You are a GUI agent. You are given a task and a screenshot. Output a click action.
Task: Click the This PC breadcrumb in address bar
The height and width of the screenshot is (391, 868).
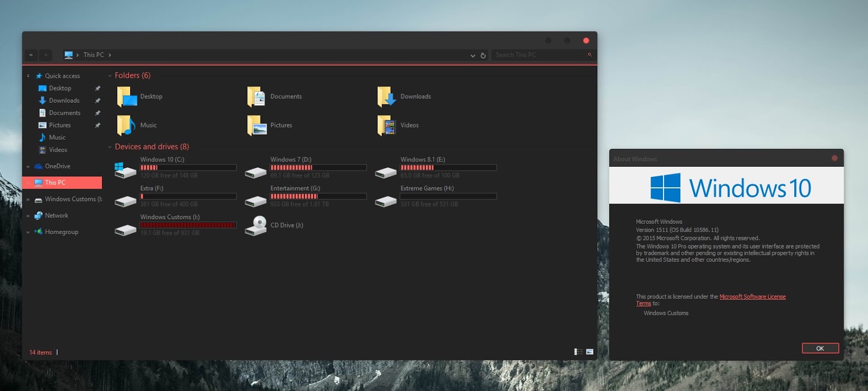click(93, 55)
